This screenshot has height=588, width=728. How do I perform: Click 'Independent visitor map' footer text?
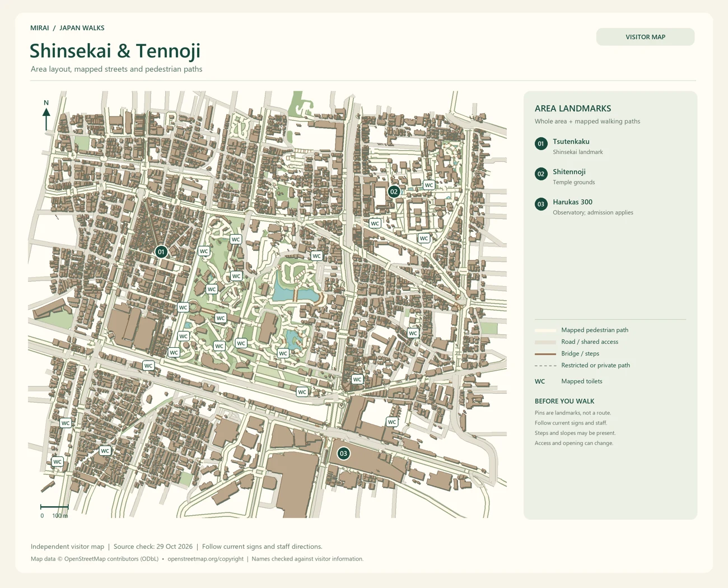tap(67, 547)
